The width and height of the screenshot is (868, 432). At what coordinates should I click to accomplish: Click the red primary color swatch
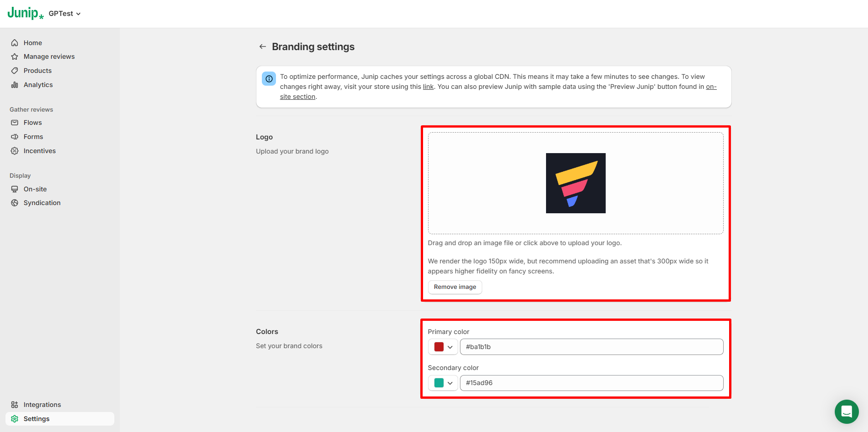coord(439,347)
